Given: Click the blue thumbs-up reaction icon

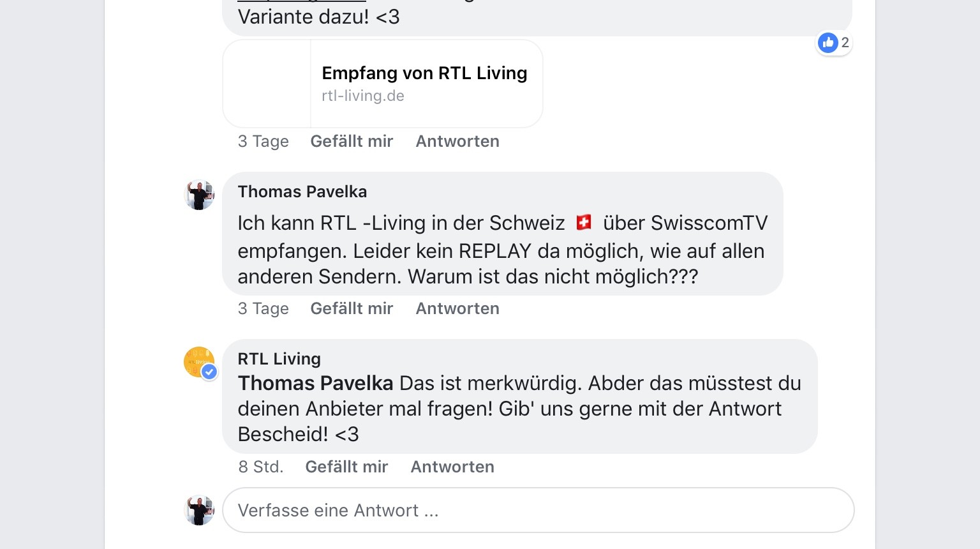Looking at the screenshot, I should 828,43.
